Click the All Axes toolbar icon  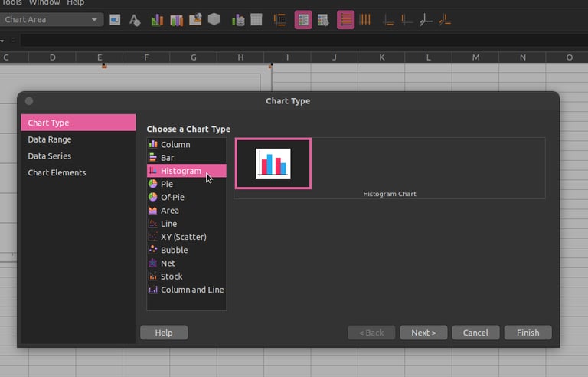(445, 19)
